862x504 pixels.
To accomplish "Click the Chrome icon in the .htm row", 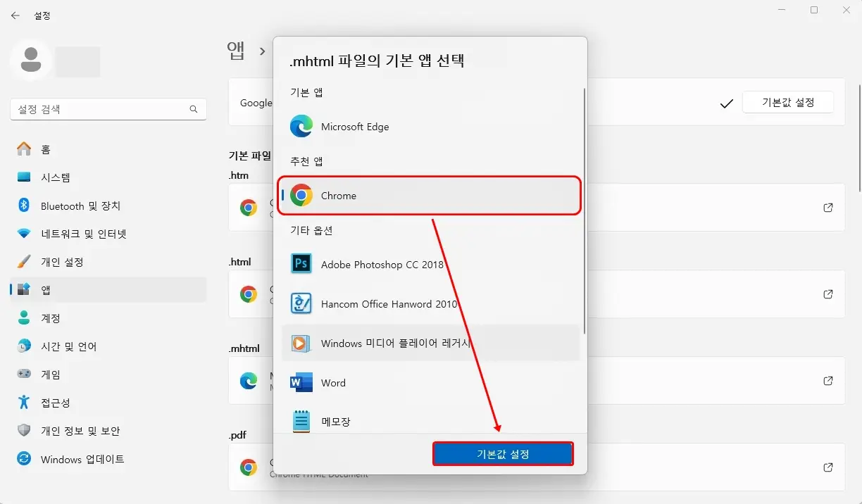I will point(249,208).
